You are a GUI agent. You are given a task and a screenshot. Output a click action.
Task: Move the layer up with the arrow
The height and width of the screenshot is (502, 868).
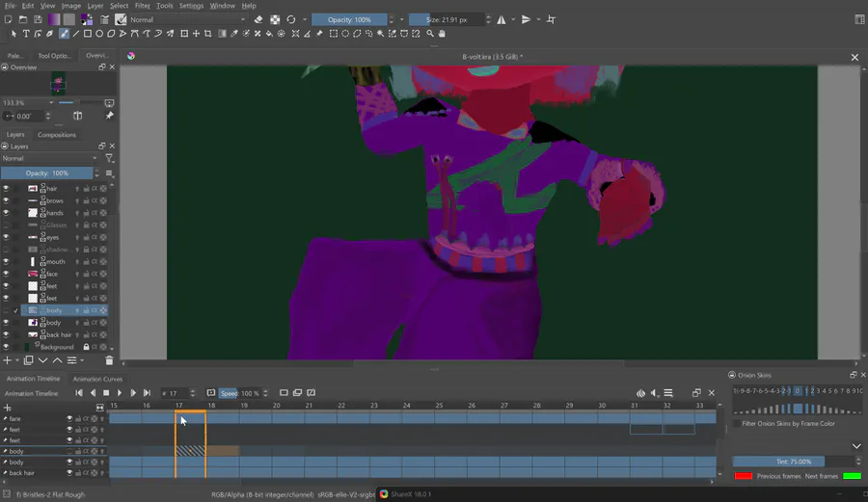(x=57, y=360)
